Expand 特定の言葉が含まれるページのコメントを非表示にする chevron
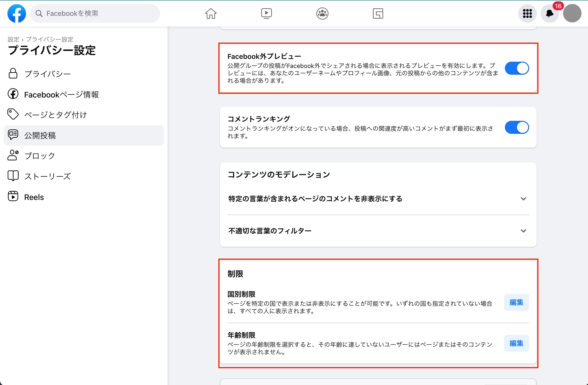The image size is (588, 385). point(523,199)
